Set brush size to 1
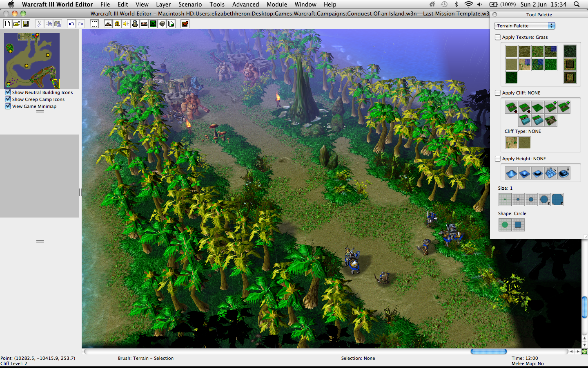 click(x=505, y=200)
